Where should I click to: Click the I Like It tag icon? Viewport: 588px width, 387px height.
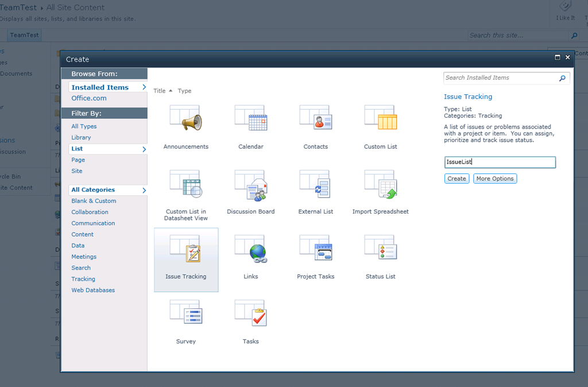coord(565,6)
